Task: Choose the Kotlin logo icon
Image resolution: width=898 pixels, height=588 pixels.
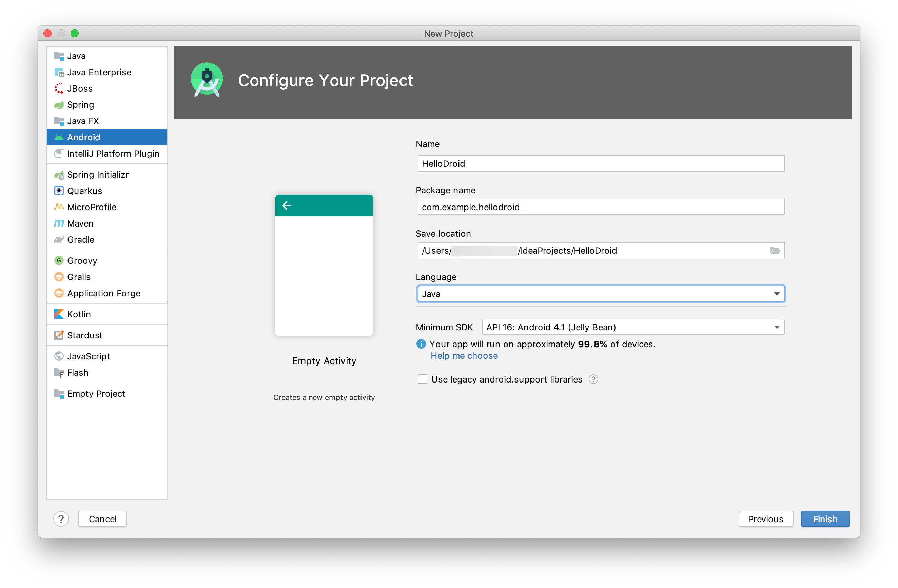Action: coord(59,314)
